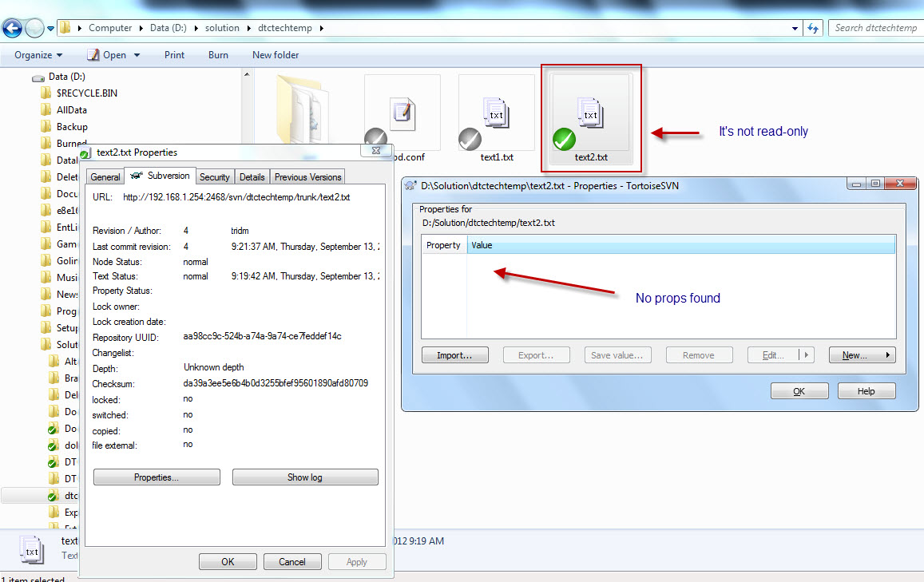Expand the arrow after dtctechtemp breadcrumb
The height and width of the screenshot is (582, 924).
pyautogui.click(x=321, y=28)
